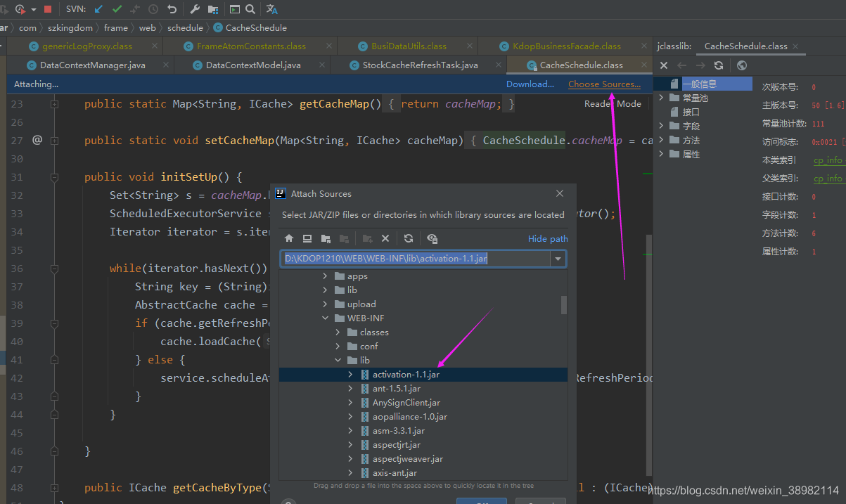
Task: Click the red Stop button in toolbar
Action: [48, 9]
